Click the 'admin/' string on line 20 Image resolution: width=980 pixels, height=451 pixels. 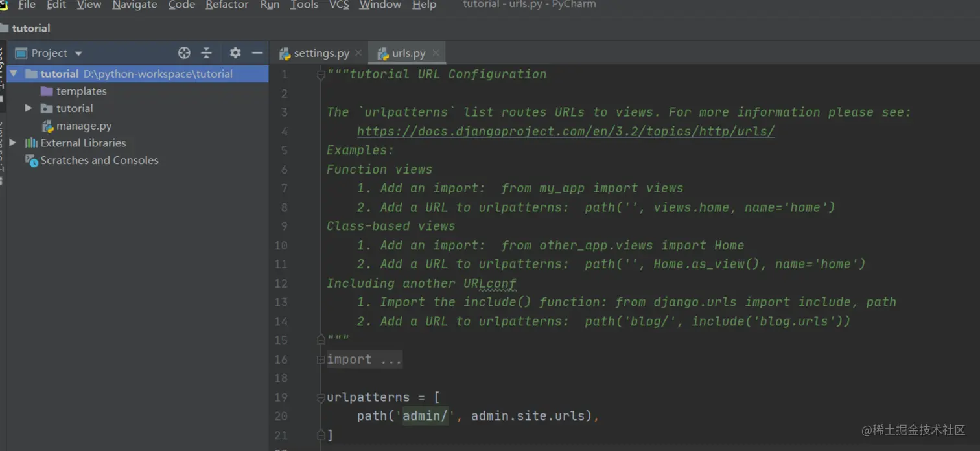425,416
